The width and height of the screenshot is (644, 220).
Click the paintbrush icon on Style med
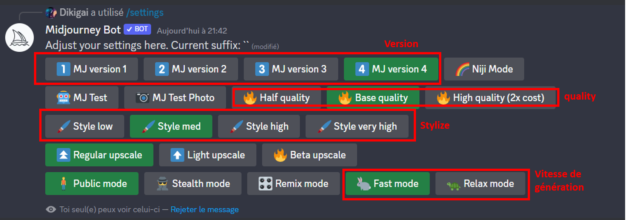148,126
